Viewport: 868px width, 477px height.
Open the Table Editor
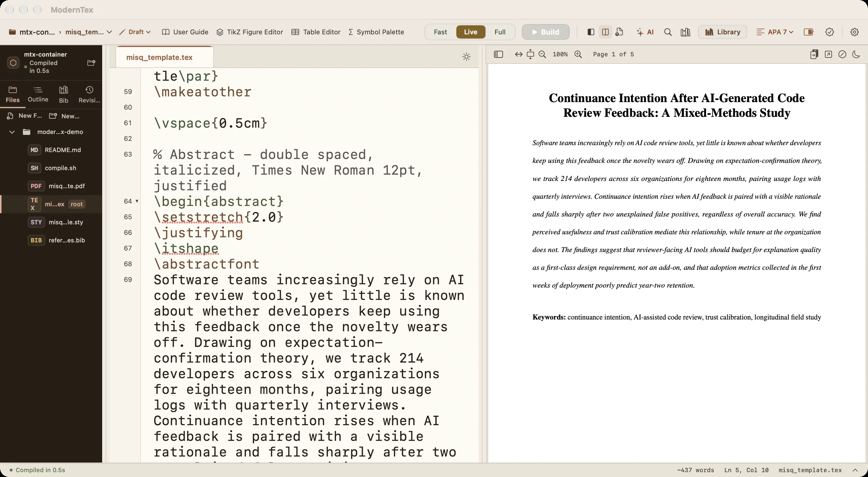316,32
